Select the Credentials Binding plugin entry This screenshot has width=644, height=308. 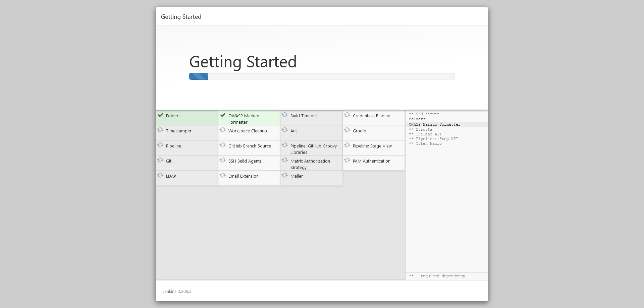372,116
